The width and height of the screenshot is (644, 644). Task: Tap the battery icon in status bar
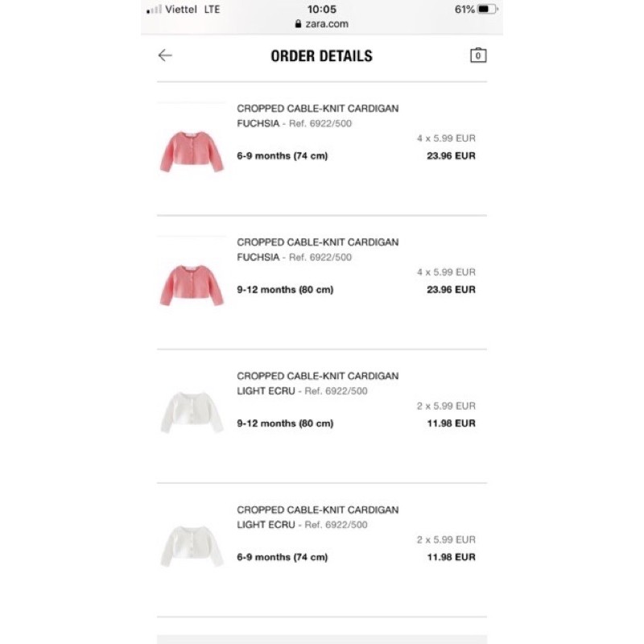(x=488, y=9)
